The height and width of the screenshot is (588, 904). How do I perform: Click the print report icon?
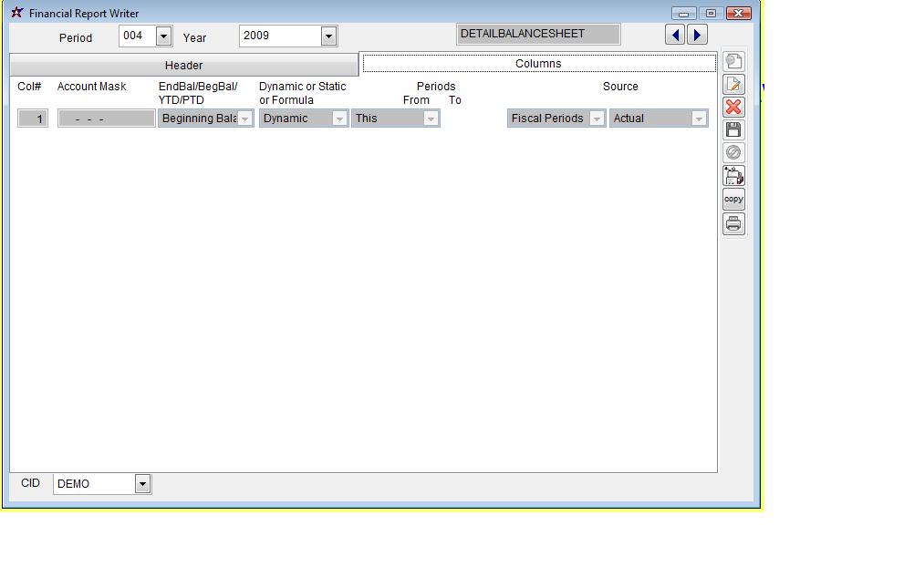[x=733, y=224]
